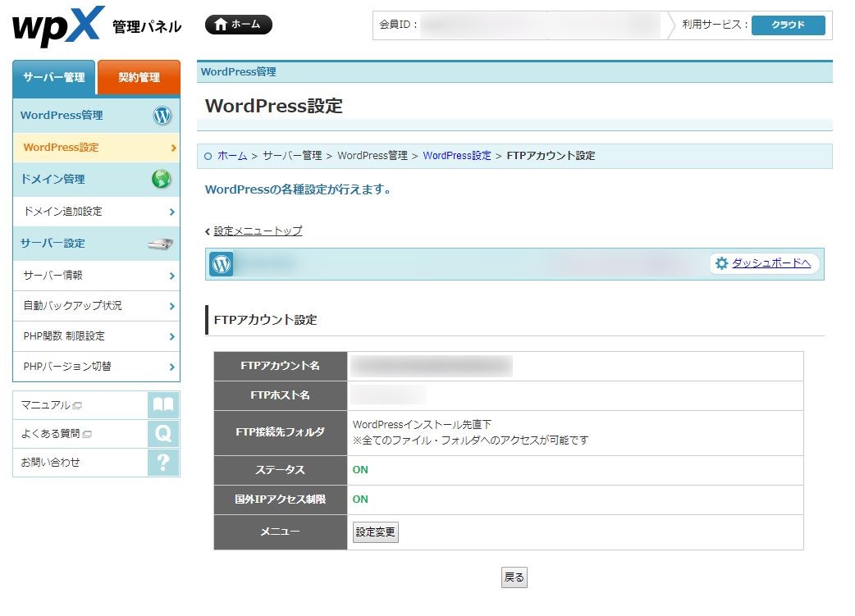Click the クラウド service button
855x616 pixels.
[x=788, y=25]
